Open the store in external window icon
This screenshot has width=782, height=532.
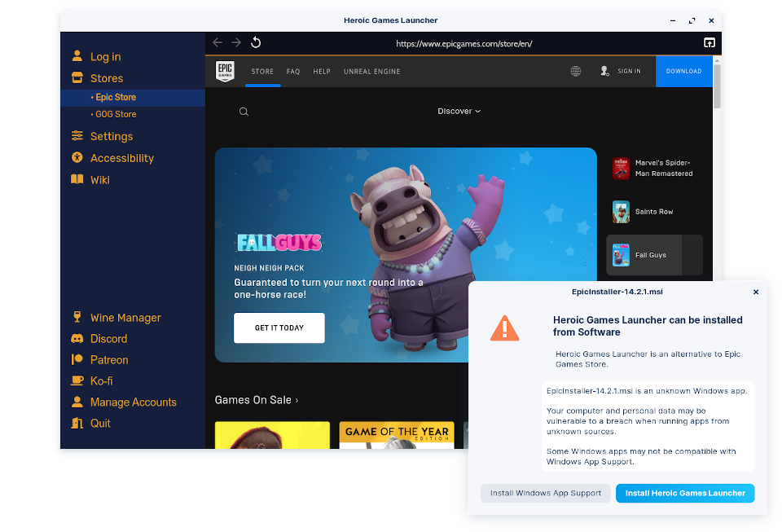(709, 42)
